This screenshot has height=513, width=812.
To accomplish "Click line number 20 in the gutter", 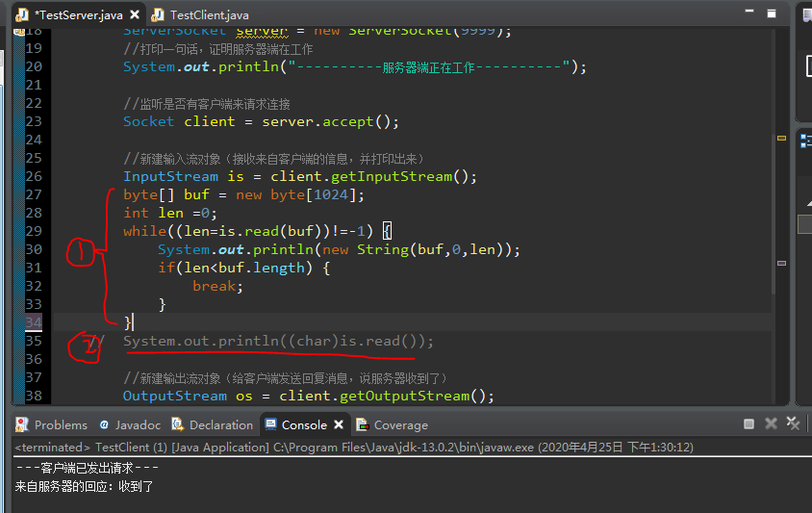I will click(x=34, y=66).
